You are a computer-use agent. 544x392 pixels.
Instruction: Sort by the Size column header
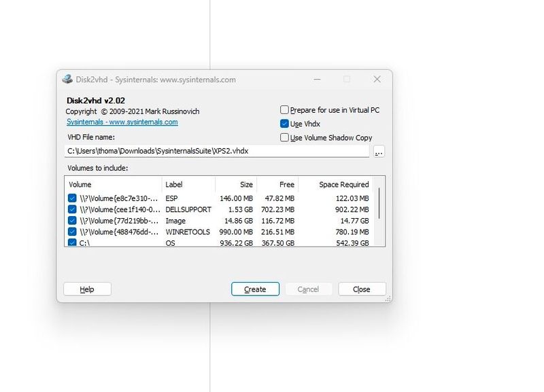(236, 184)
